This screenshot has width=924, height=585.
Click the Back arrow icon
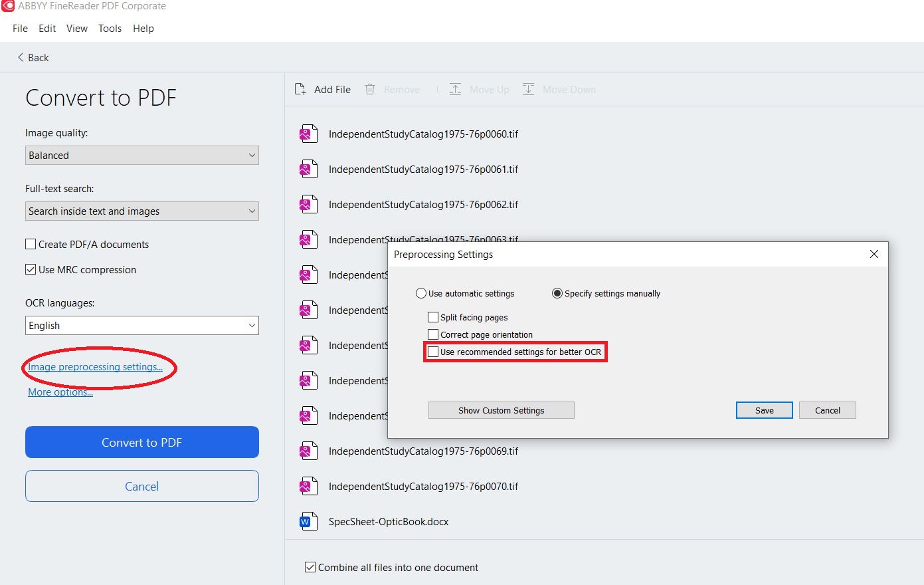tap(21, 58)
